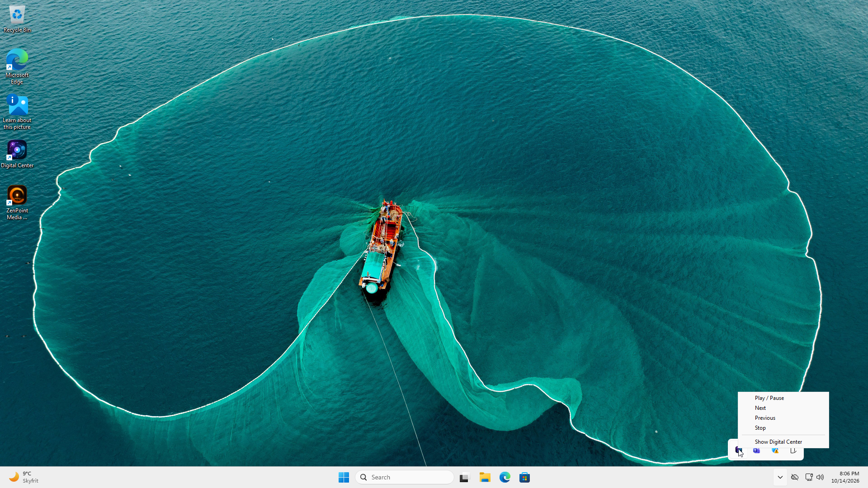This screenshot has width=868, height=488.
Task: Select the Digital Center desktop shortcut
Action: [17, 154]
